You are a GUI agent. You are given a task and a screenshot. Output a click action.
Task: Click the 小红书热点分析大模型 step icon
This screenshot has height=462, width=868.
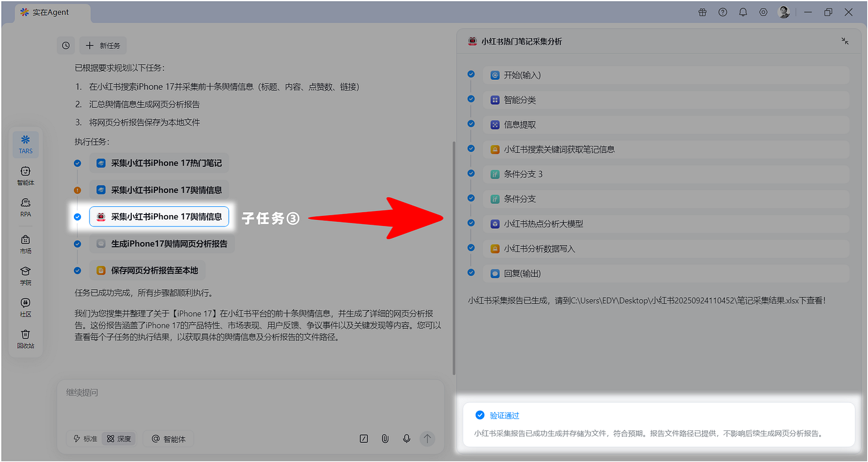coord(495,224)
